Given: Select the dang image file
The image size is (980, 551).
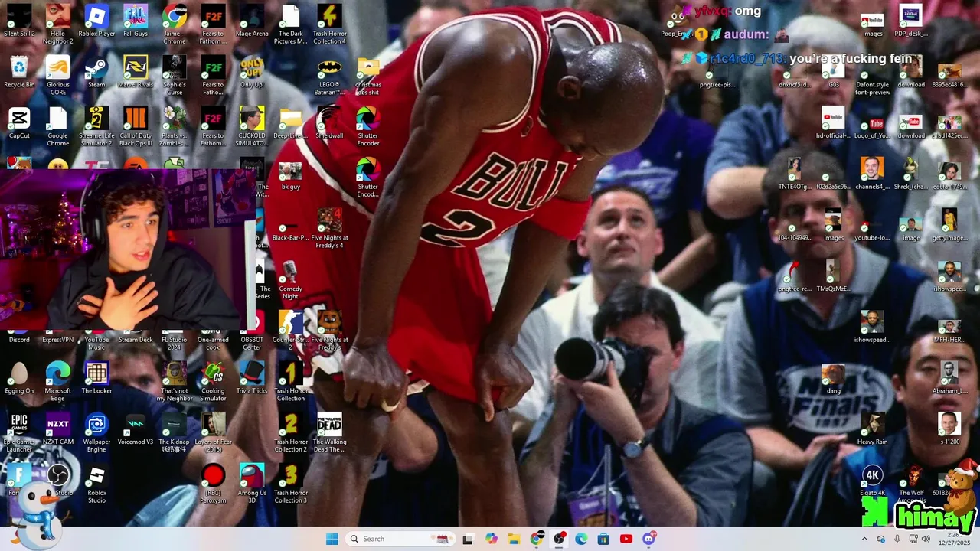Looking at the screenshot, I should [833, 379].
